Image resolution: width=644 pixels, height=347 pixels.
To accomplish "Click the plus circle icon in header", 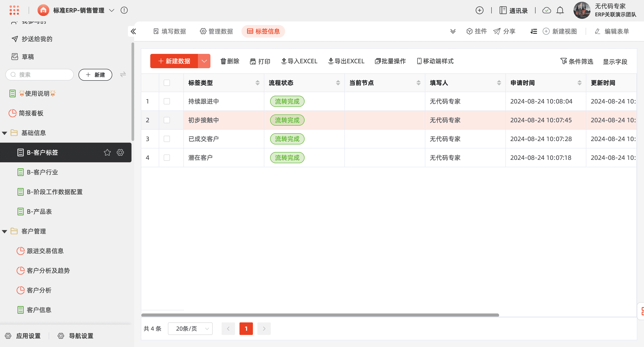I will pyautogui.click(x=479, y=10).
